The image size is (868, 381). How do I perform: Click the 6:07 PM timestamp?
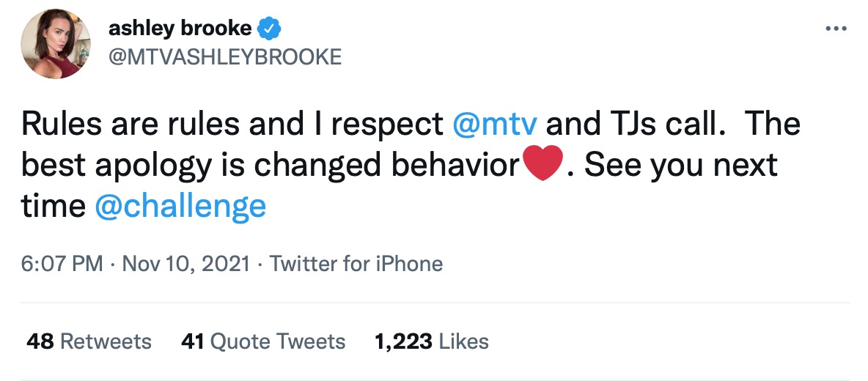(62, 264)
